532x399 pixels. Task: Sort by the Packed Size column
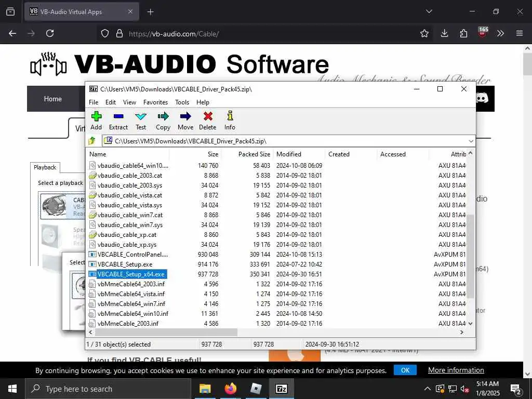tap(247, 154)
